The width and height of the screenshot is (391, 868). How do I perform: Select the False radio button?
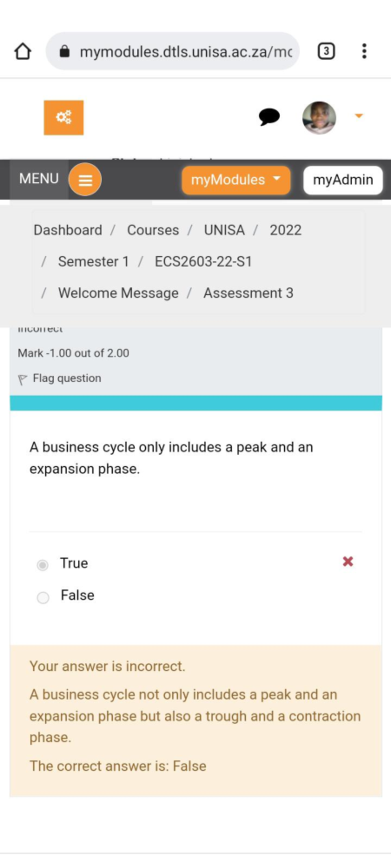(x=43, y=598)
